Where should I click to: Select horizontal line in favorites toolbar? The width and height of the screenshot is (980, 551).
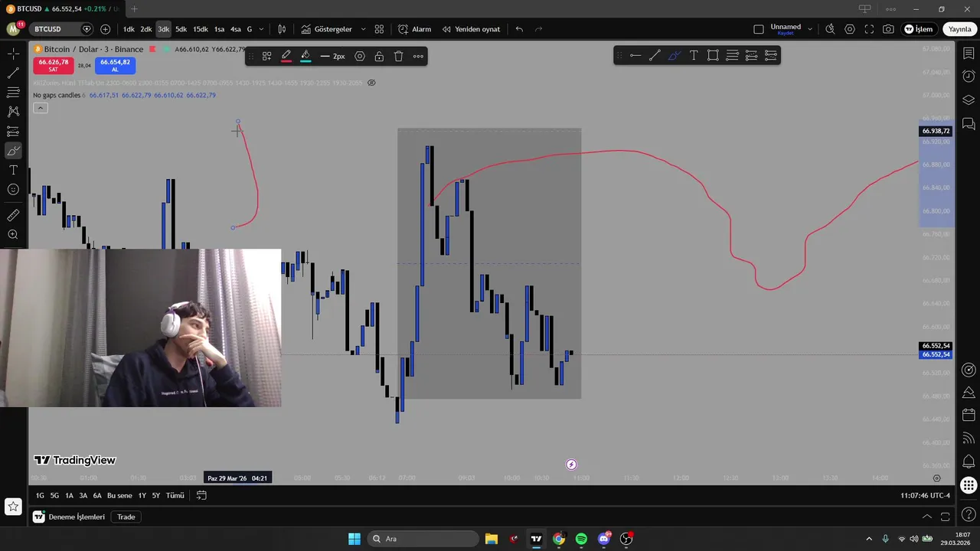pos(635,55)
